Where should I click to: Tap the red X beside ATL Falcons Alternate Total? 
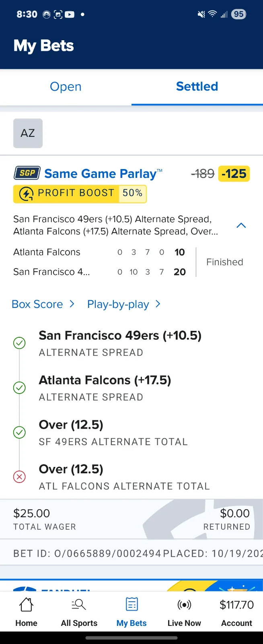tap(19, 477)
